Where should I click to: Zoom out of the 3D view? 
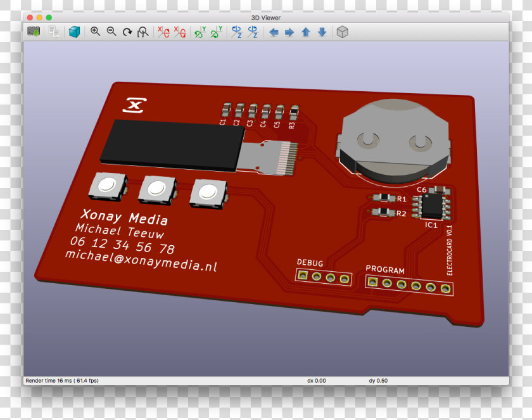[x=111, y=32]
